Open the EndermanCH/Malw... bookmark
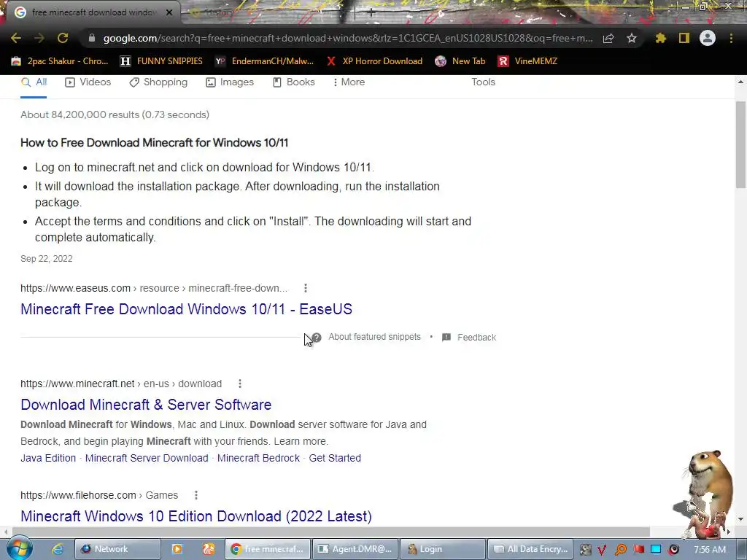Viewport: 747px width, 560px height. tap(264, 61)
